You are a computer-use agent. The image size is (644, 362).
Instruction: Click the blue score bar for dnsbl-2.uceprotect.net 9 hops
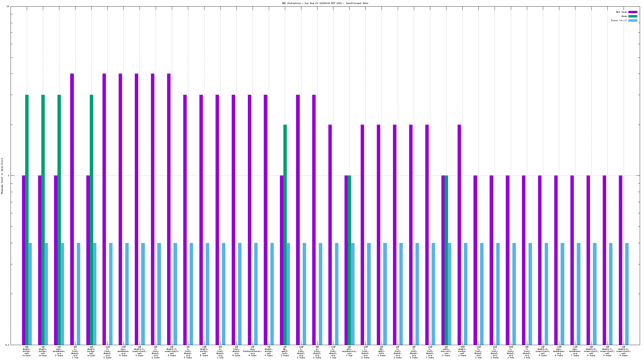[627, 294]
